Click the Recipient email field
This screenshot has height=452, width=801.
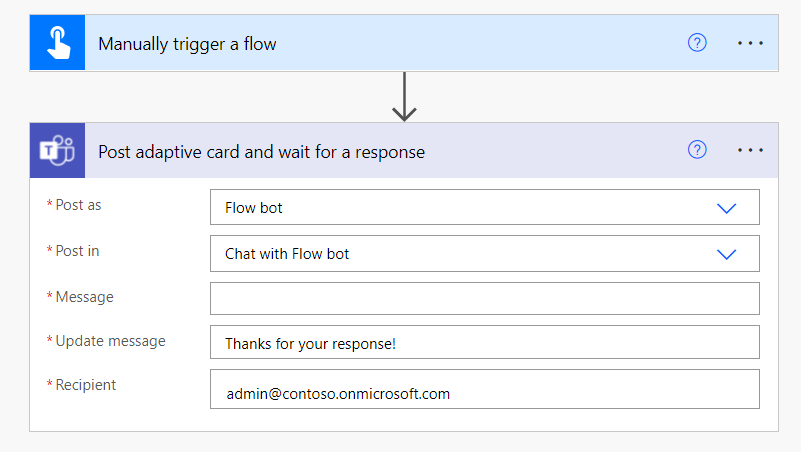(484, 392)
